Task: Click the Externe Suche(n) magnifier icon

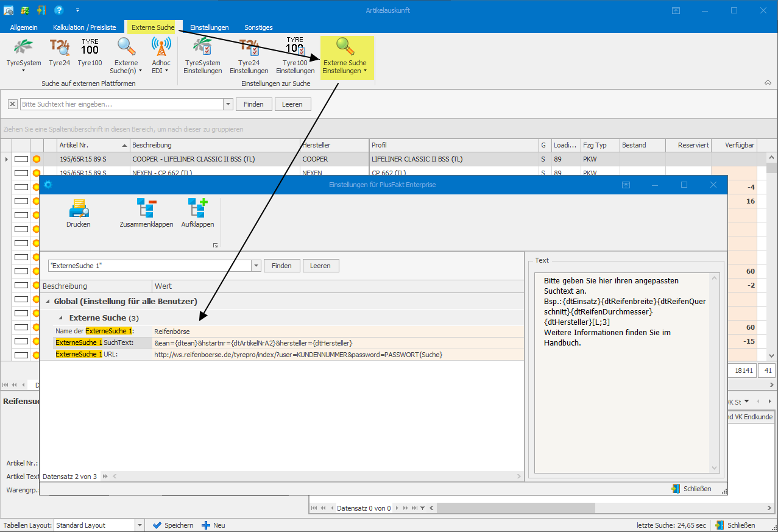Action: 126,47
